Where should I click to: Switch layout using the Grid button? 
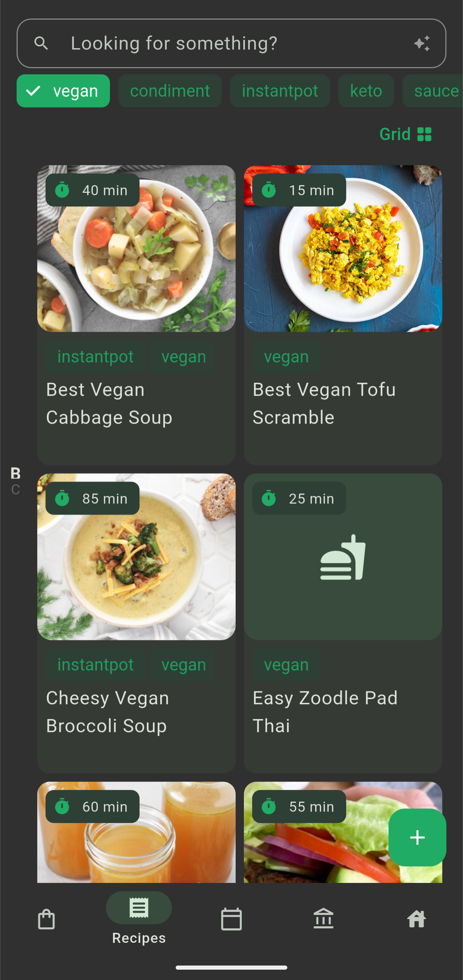tap(405, 134)
